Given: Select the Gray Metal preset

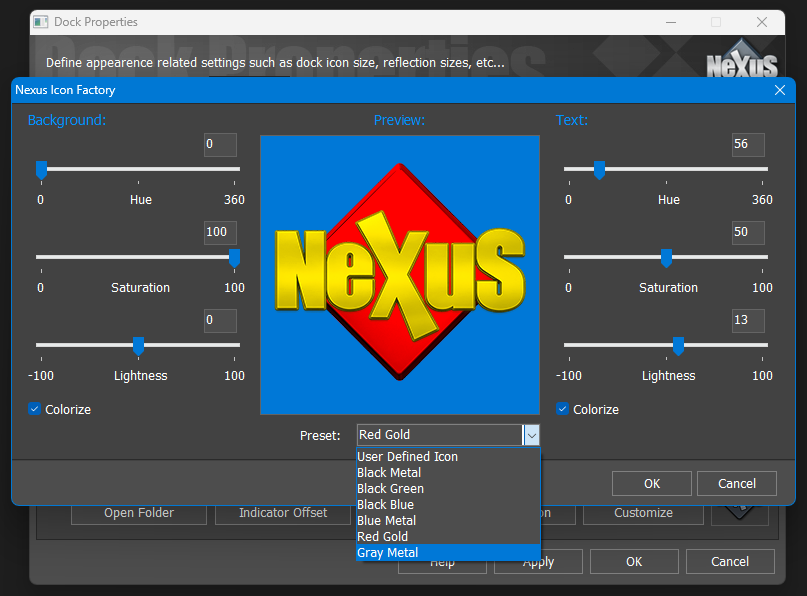Looking at the screenshot, I should (388, 553).
